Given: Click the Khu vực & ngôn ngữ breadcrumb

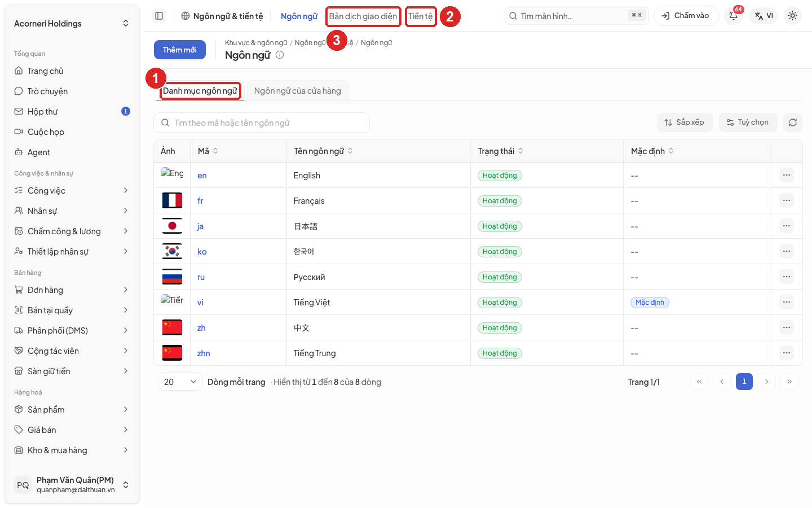Looking at the screenshot, I should click(256, 43).
